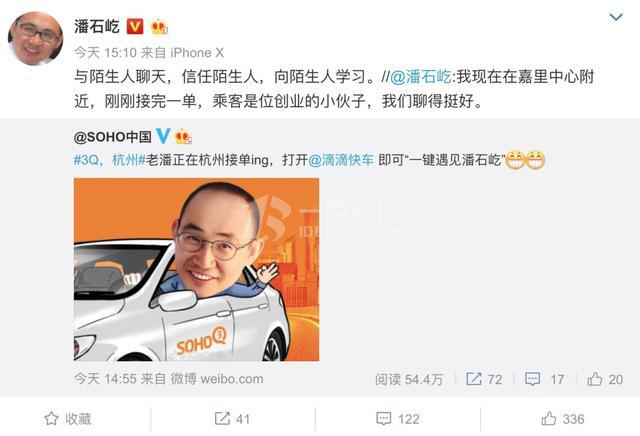Viewport: 640px width, 436px height.
Task: Click the membership badge after SOHO中国
Action: (x=183, y=137)
